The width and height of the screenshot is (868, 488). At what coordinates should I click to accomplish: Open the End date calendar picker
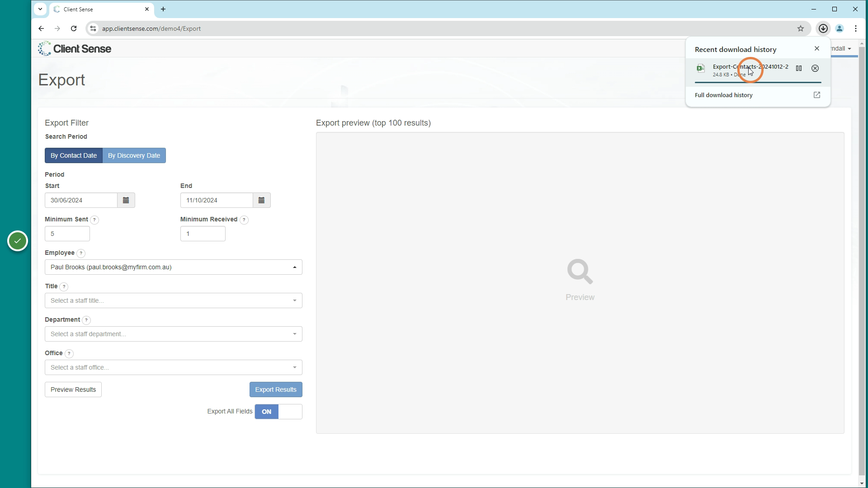(262, 200)
